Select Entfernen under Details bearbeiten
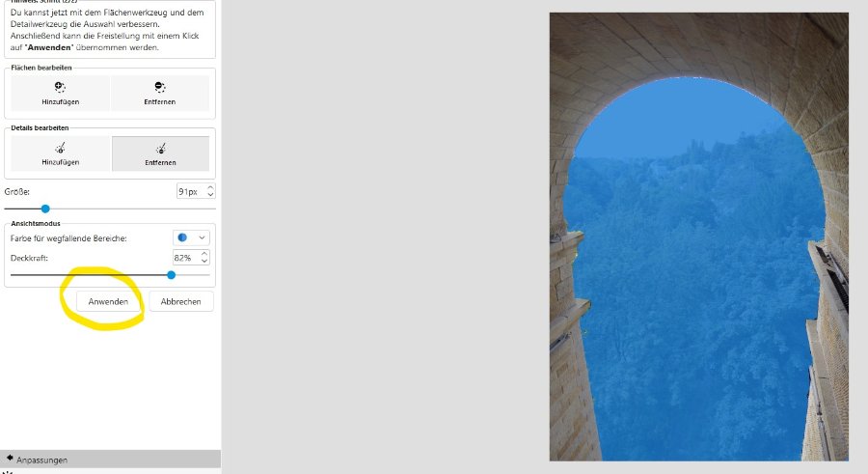The width and height of the screenshot is (868, 474). (x=160, y=153)
